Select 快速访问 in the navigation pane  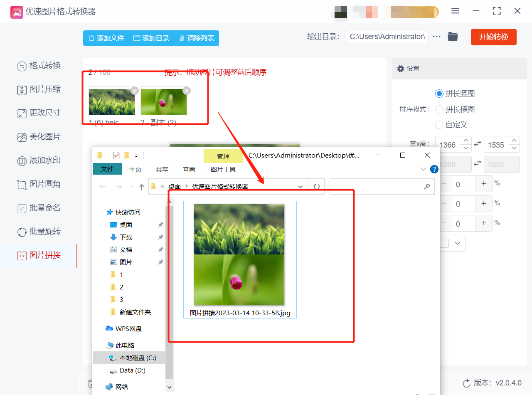(x=123, y=212)
